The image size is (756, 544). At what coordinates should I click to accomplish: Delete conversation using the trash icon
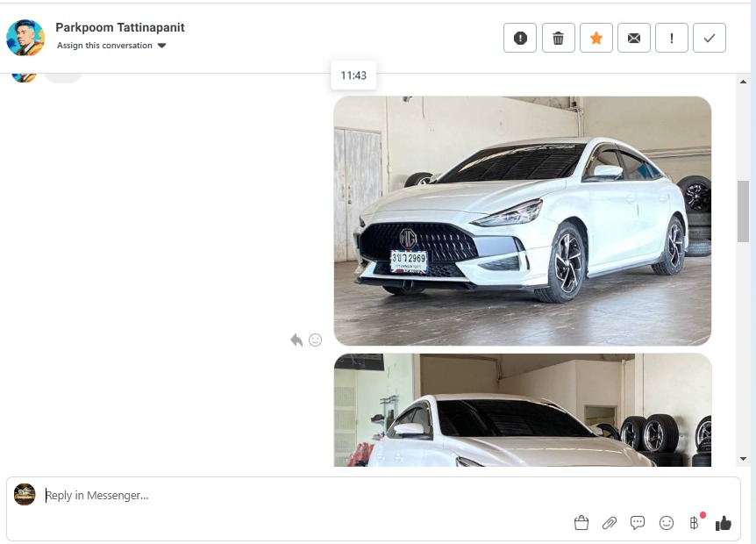tap(558, 38)
